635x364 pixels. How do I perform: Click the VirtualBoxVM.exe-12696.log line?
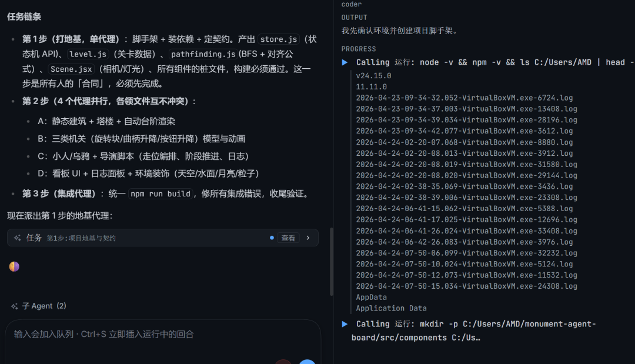[x=466, y=220]
